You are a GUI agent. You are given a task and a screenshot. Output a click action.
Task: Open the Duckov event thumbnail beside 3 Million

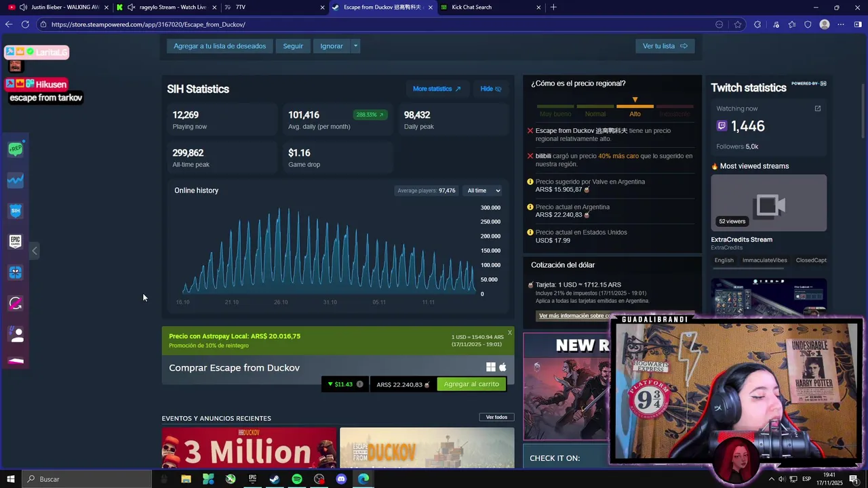click(x=427, y=447)
